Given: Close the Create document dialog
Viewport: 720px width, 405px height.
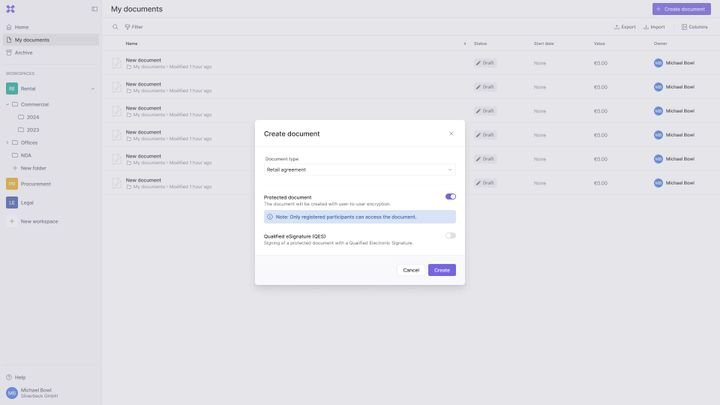Looking at the screenshot, I should click(451, 133).
